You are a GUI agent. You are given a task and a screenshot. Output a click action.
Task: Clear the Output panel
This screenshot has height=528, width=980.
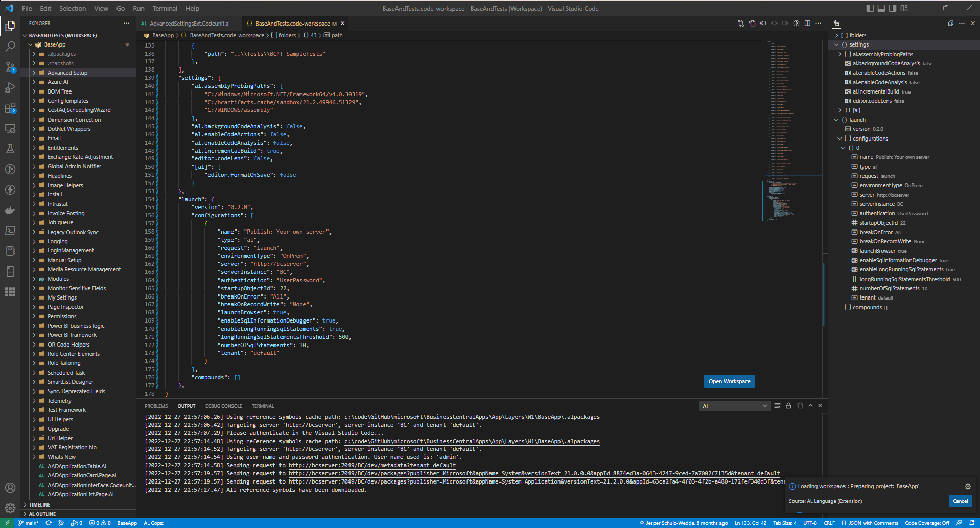777,406
